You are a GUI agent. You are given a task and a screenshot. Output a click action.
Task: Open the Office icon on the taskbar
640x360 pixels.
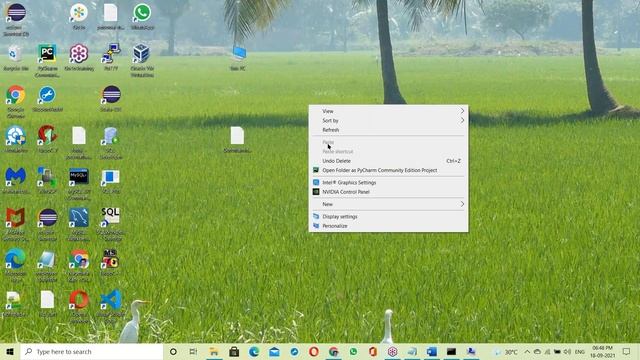coord(373,351)
